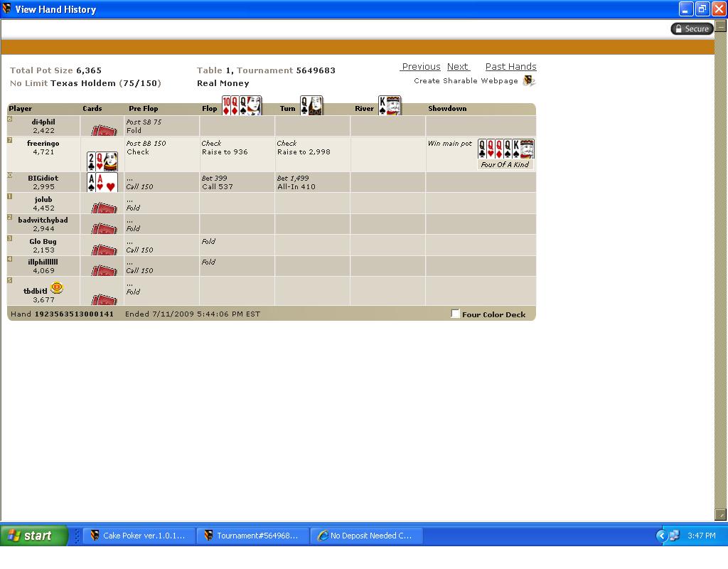This screenshot has width=728, height=569.
Task: Click the Four Of A Kind showdown cards
Action: [505, 149]
